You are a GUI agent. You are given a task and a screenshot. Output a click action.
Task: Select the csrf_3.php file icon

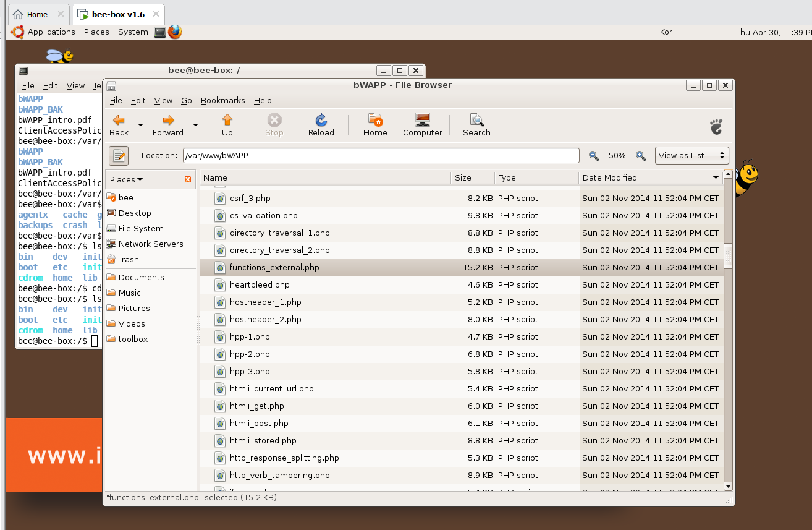pyautogui.click(x=220, y=198)
